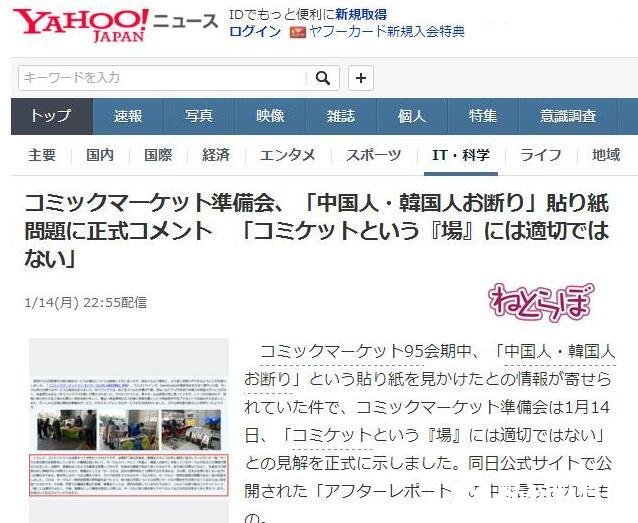The image size is (638, 523).
Task: Open the ログイン login link
Action: 254,32
